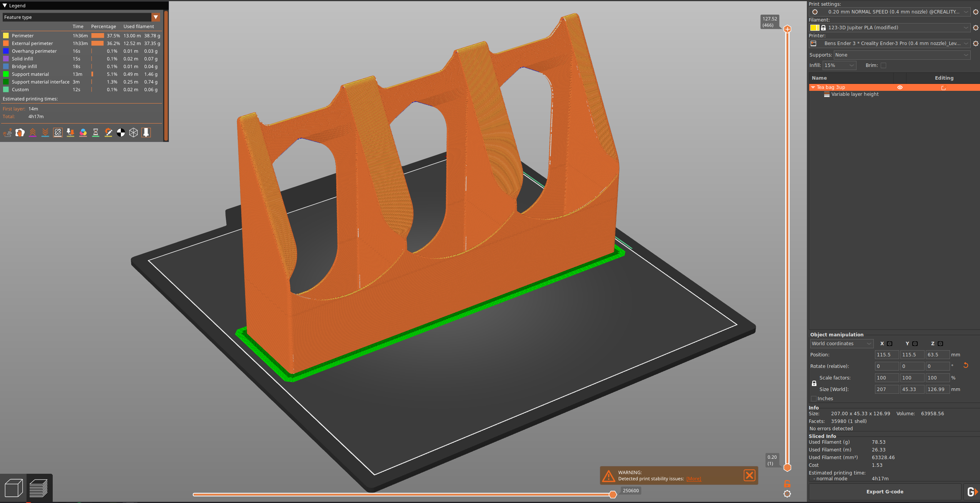Viewport: 980px width, 503px height.
Task: Switch to 3D editor view cube icon
Action: (14, 488)
